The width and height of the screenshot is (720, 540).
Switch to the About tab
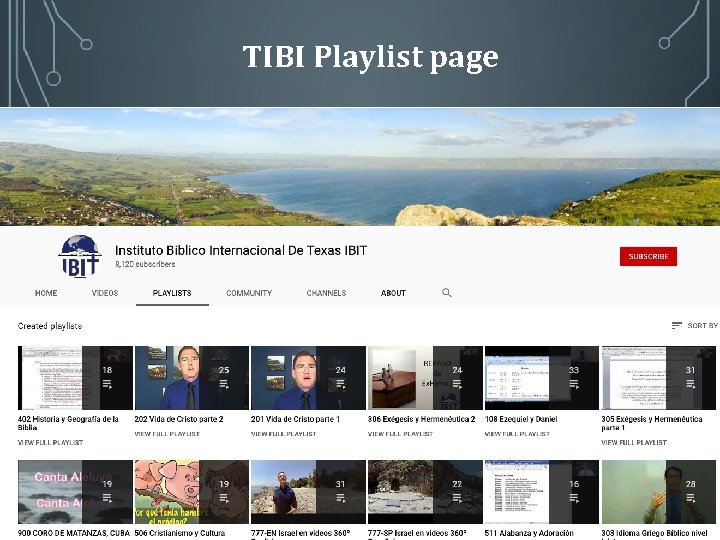(393, 293)
